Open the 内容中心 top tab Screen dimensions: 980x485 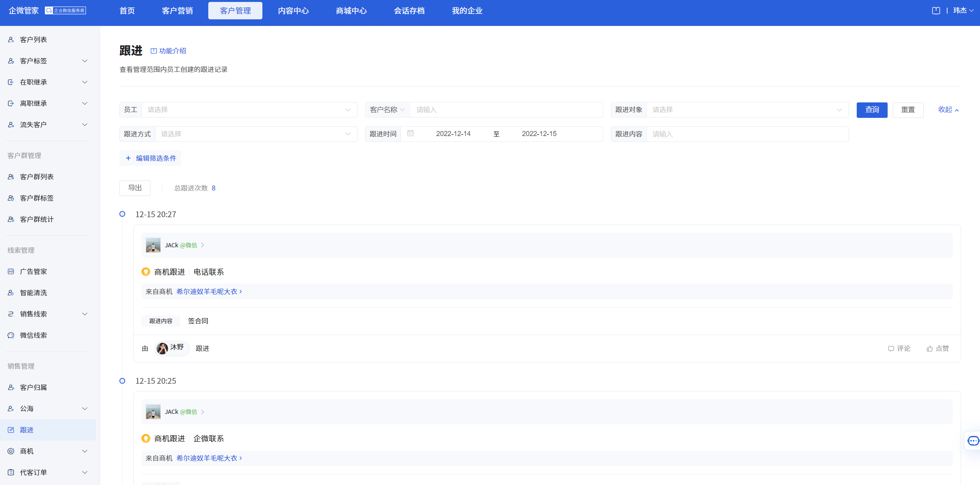(293, 11)
